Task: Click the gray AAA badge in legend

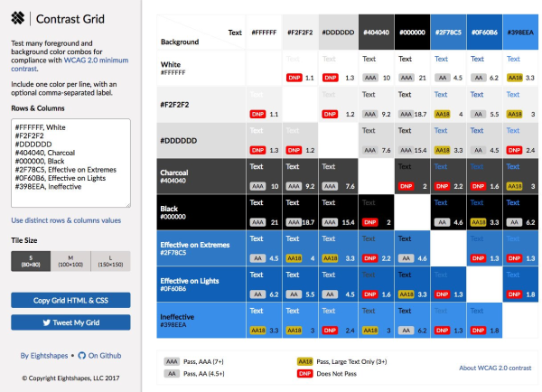Action: tap(172, 361)
